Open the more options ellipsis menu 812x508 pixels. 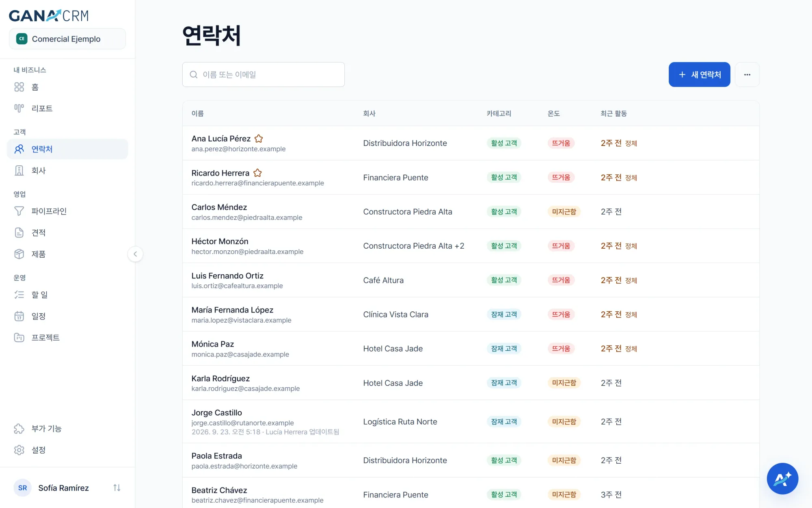tap(747, 74)
